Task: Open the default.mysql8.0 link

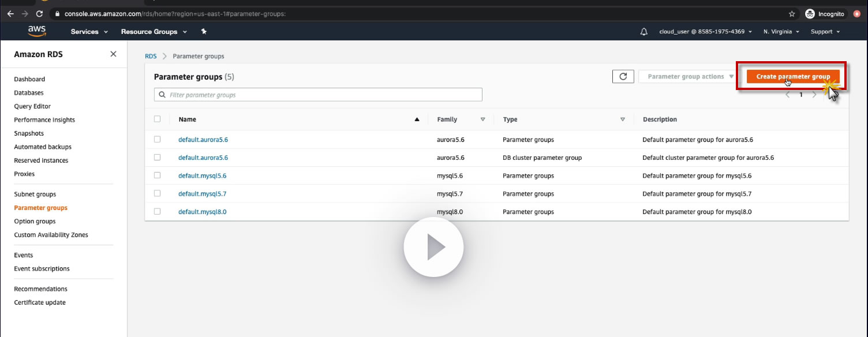Action: tap(203, 212)
